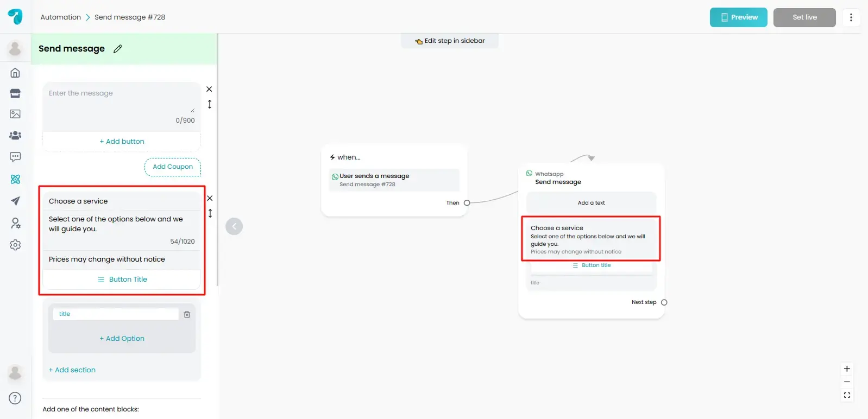
Task: Click the Add Coupon button
Action: [173, 167]
